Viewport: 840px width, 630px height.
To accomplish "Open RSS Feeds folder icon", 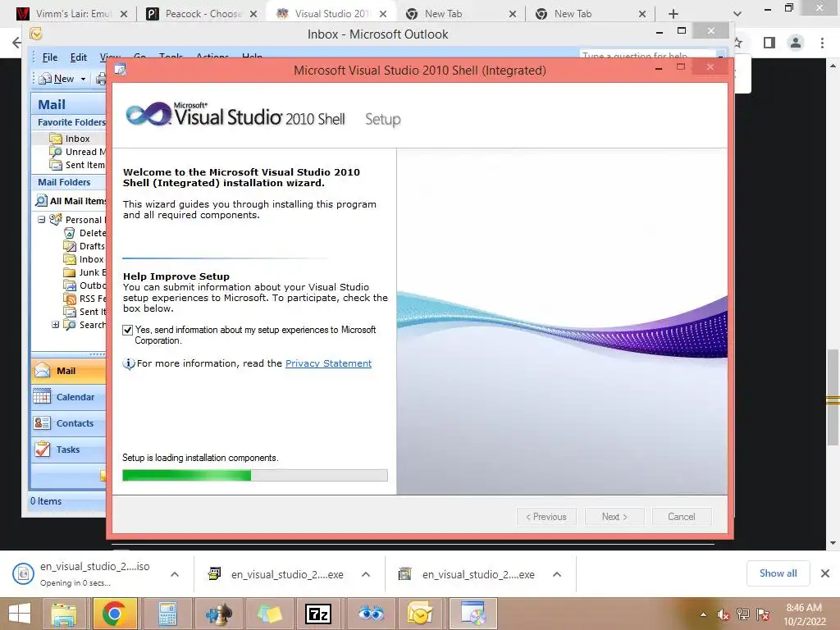I will (x=69, y=299).
